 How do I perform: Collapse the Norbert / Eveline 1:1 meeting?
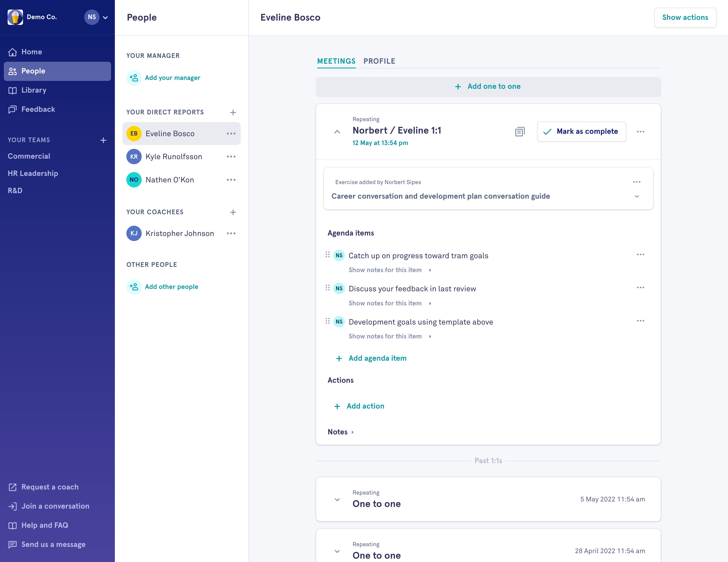tap(337, 132)
